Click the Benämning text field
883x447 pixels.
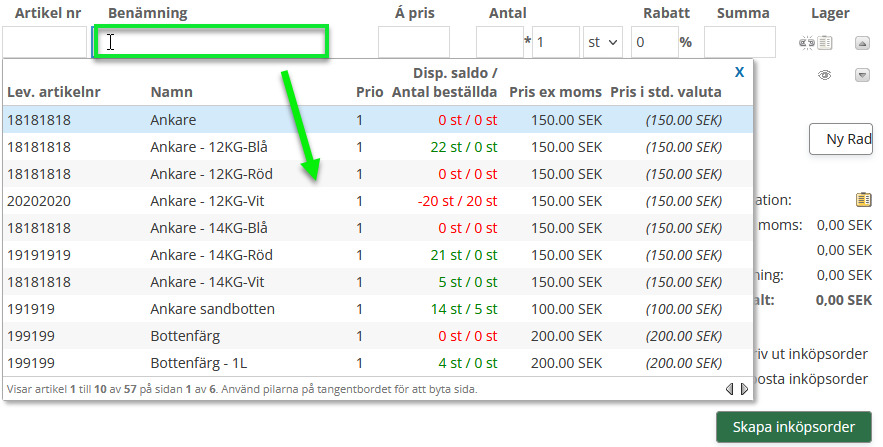tap(210, 42)
